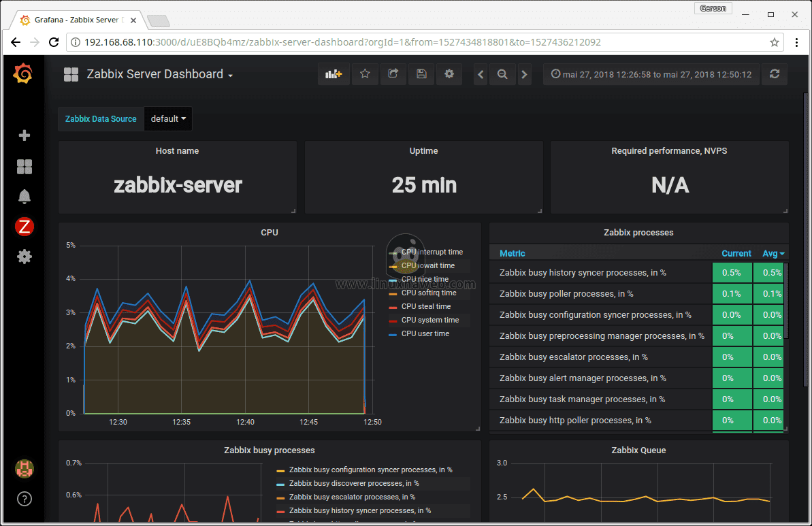This screenshot has height=526, width=812.
Task: Open Zabbix busy processes panel title menu
Action: (270, 450)
